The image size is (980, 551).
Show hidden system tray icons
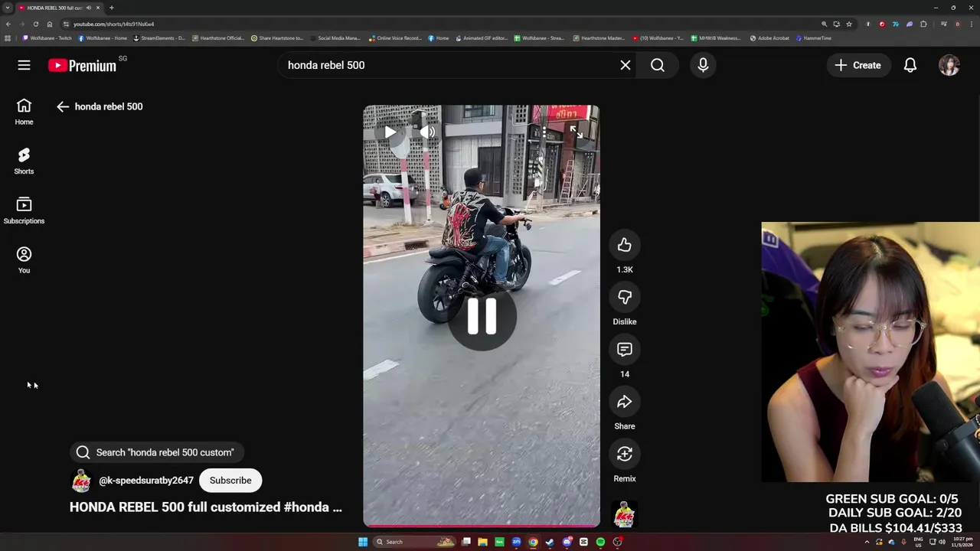tap(867, 542)
